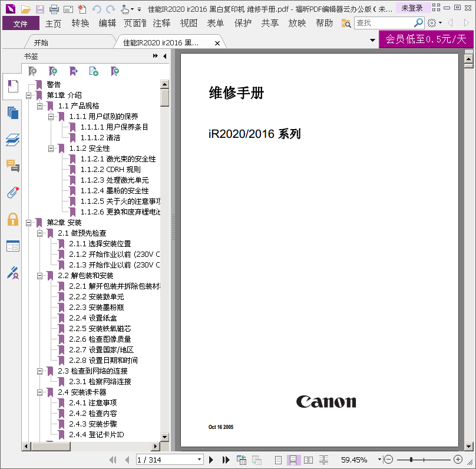Collapse the 2.1 做预先检查 node
Viewport: 476px width, 469px height.
click(x=40, y=233)
